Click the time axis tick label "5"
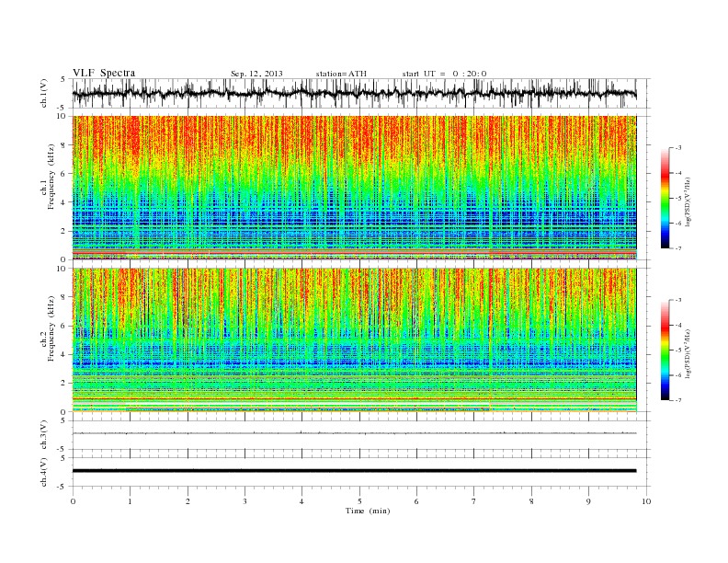The height and width of the screenshot is (563, 728). coord(359,501)
